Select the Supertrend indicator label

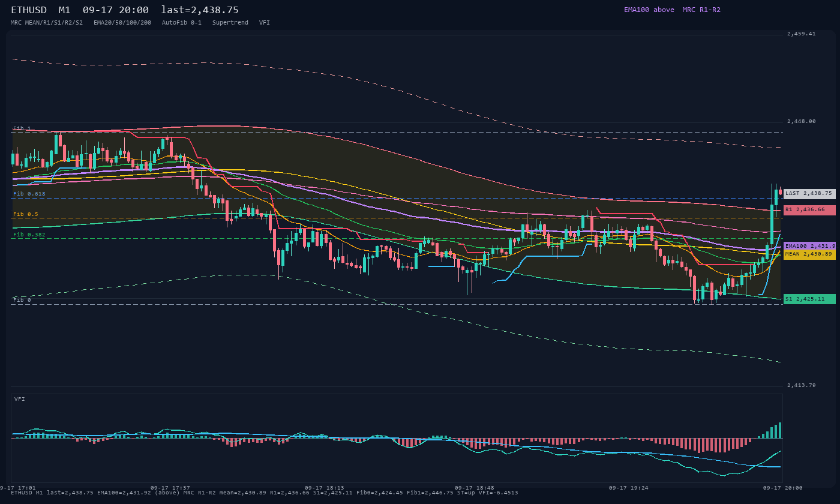[x=230, y=23]
